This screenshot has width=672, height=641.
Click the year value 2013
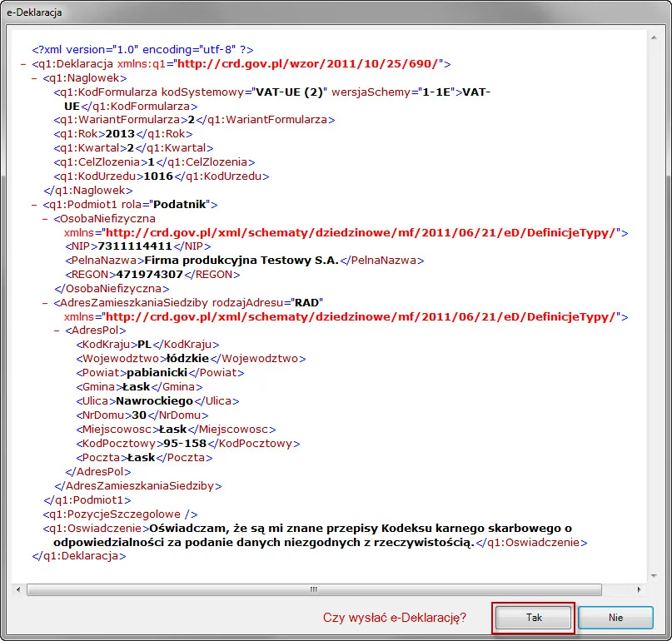point(120,134)
